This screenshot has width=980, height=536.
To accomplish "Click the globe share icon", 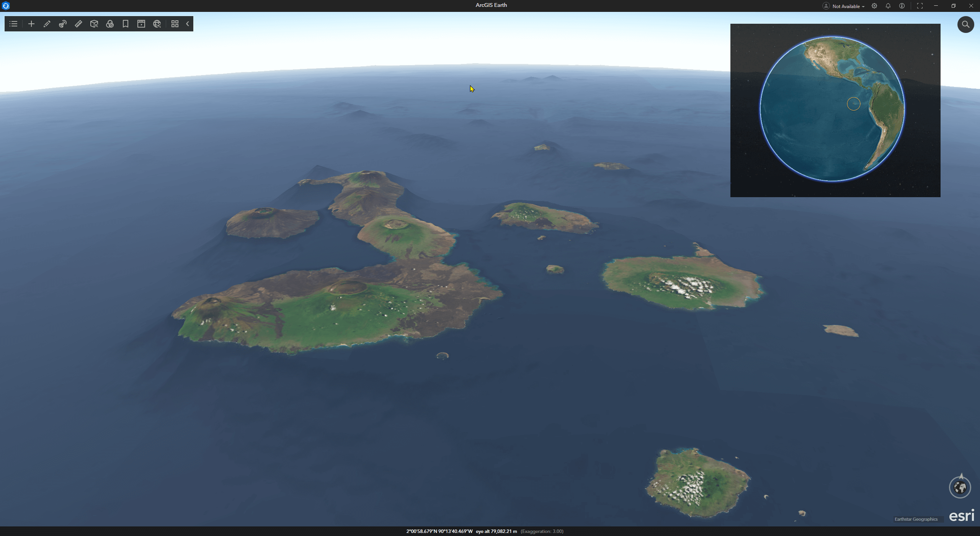I will pos(157,24).
